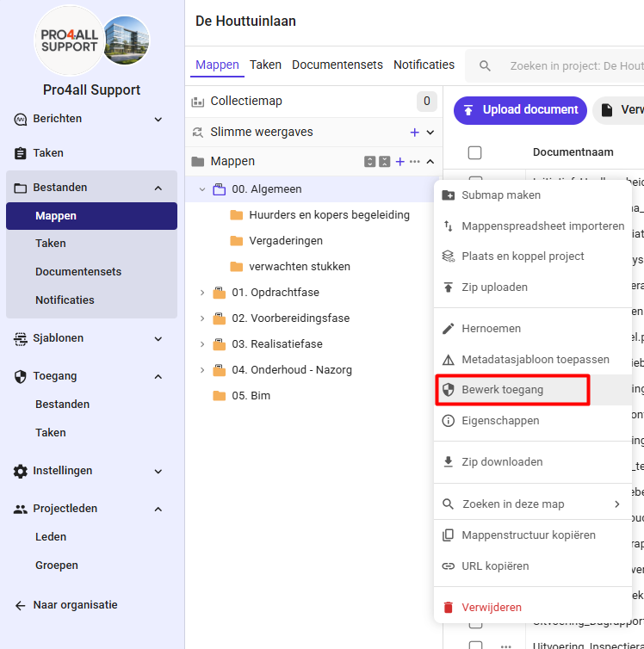Screen dimensions: 644x649
Task: Select the 05. Bim folder
Action: click(x=251, y=396)
